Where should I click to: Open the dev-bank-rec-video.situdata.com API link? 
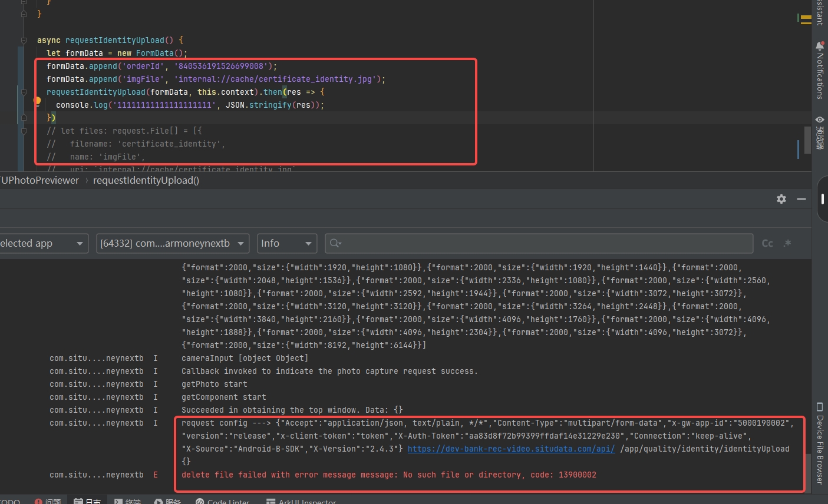click(x=511, y=449)
